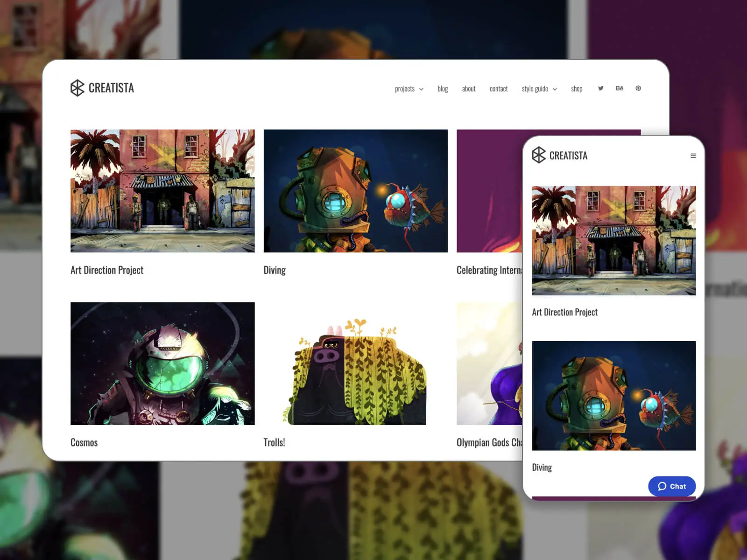Viewport: 747px width, 560px height.
Task: Select the Cosmos astronaut thumbnail
Action: click(162, 364)
